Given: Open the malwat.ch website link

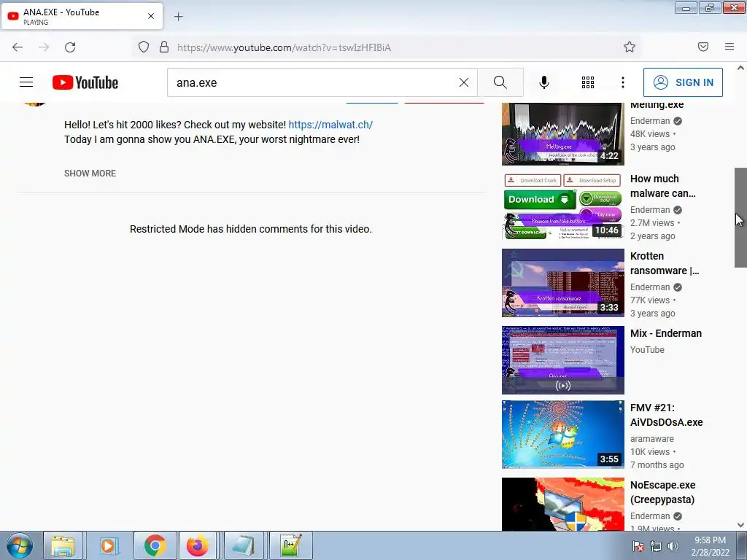Looking at the screenshot, I should [x=330, y=125].
